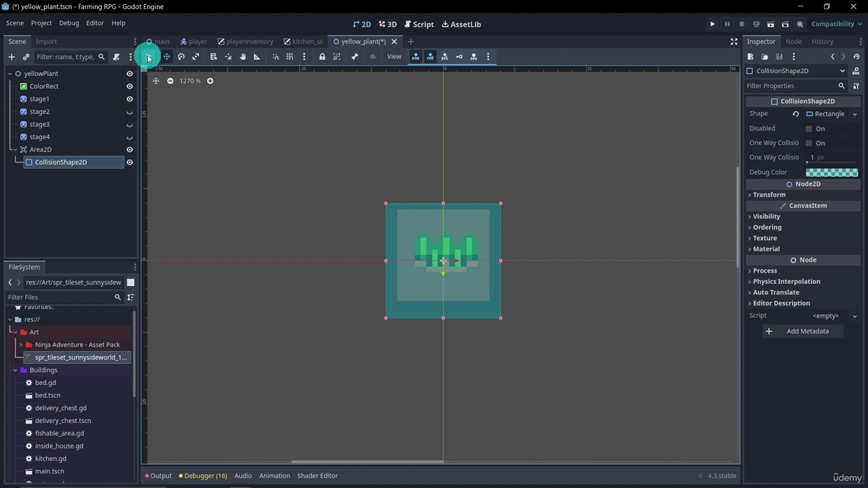Hide the Area2D node
The image size is (868, 488).
pos(130,150)
